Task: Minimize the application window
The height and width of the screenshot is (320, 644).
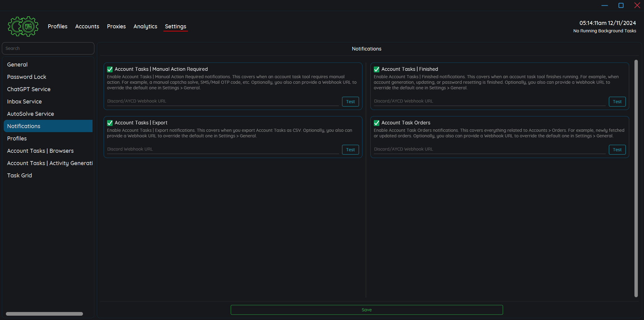Action: click(x=605, y=5)
